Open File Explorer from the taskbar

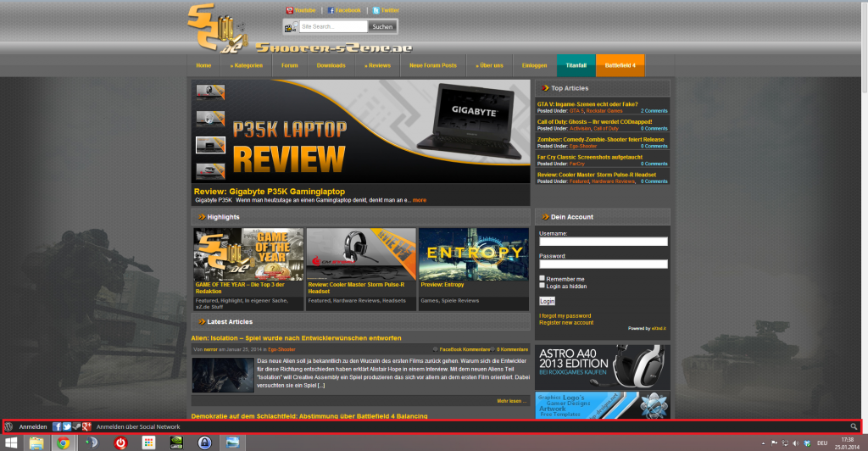[x=36, y=443]
